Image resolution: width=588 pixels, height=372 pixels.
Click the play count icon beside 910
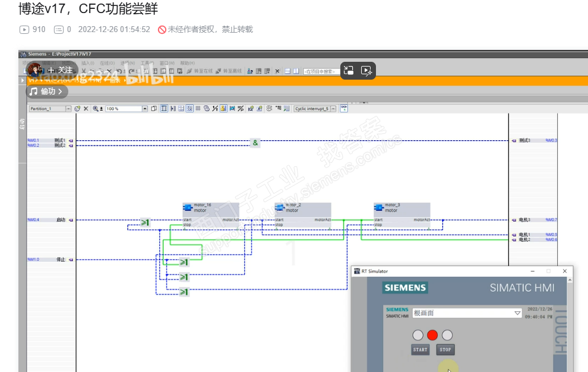click(x=24, y=29)
